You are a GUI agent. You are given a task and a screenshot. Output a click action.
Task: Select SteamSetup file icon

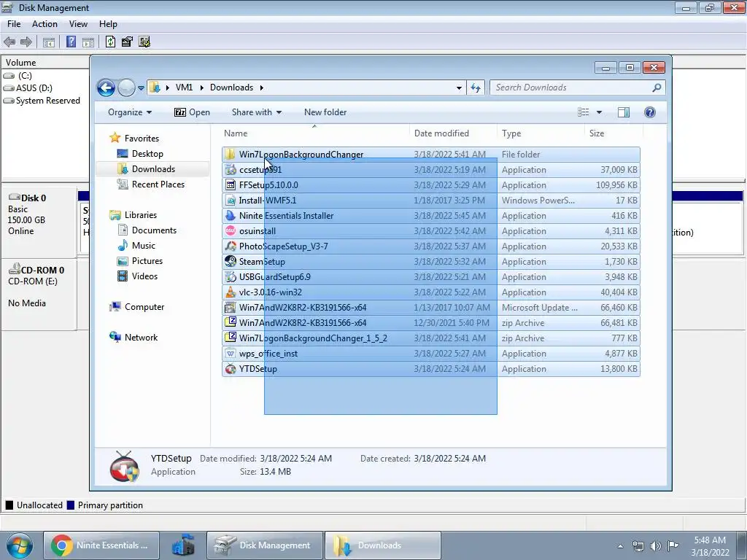231,262
